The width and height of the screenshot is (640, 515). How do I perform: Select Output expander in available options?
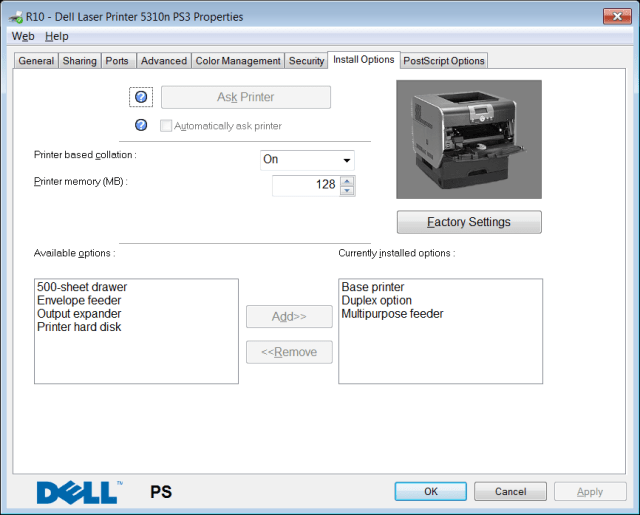pyautogui.click(x=79, y=314)
